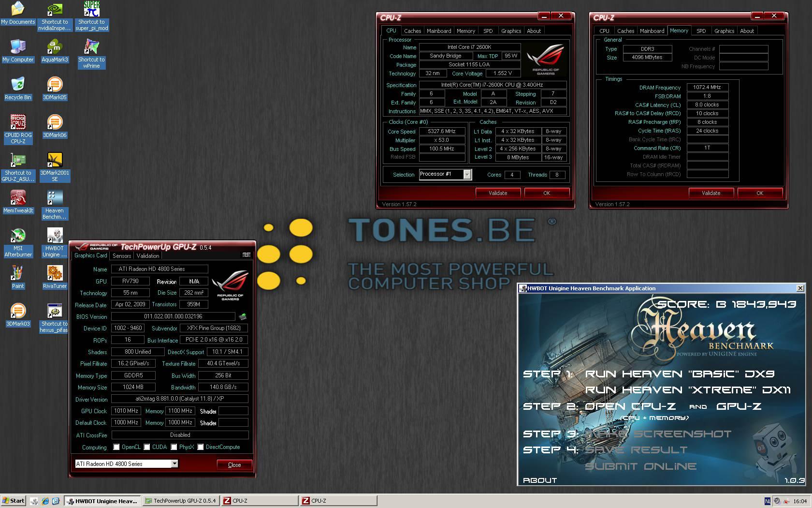812x508 pixels.
Task: Run Heaven "Basic" DX9 step
Action: tap(680, 374)
